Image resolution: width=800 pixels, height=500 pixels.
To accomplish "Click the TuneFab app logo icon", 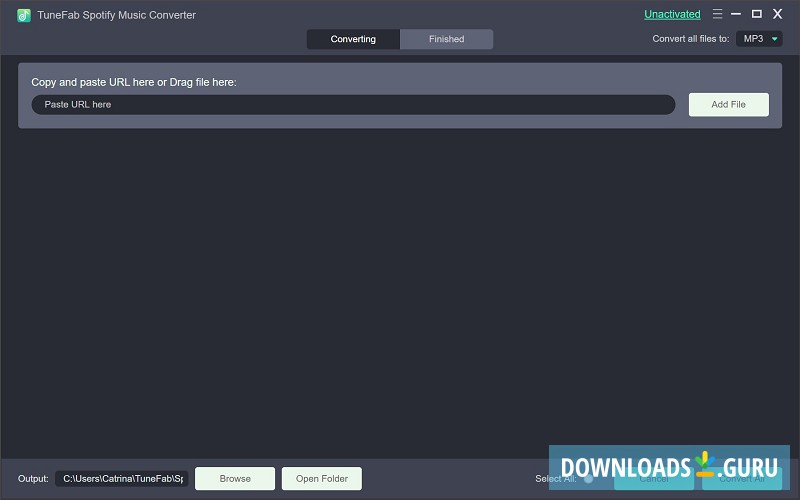I will tap(24, 15).
